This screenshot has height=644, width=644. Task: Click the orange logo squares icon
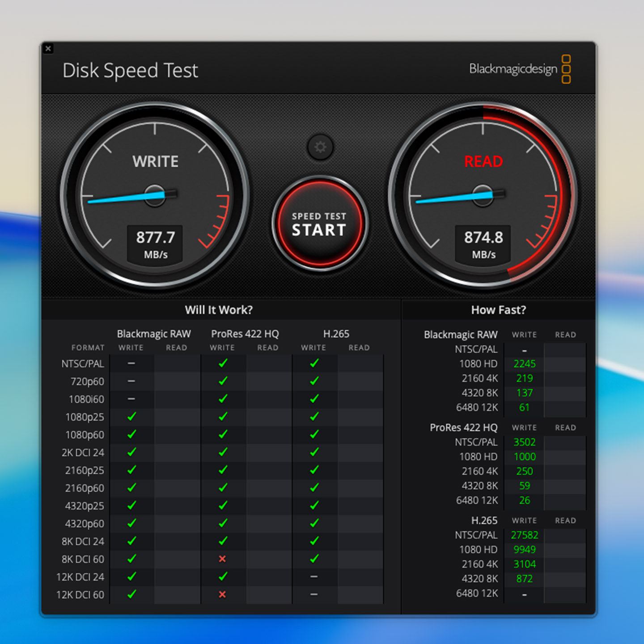[567, 69]
